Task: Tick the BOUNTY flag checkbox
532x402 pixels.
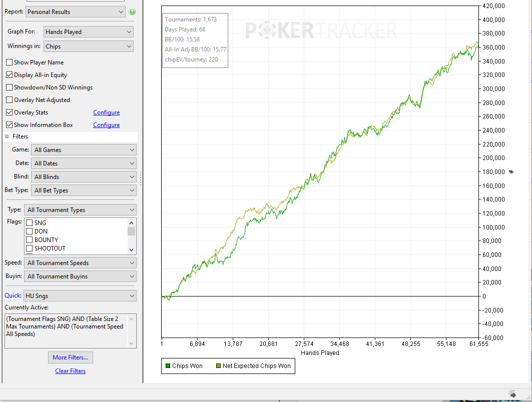Action: 30,239
